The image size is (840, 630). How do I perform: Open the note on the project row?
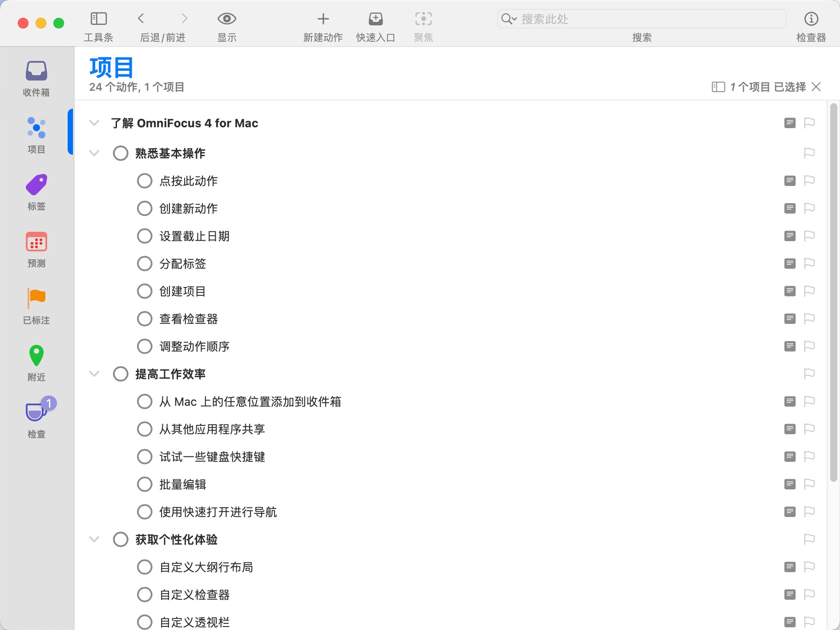click(790, 123)
